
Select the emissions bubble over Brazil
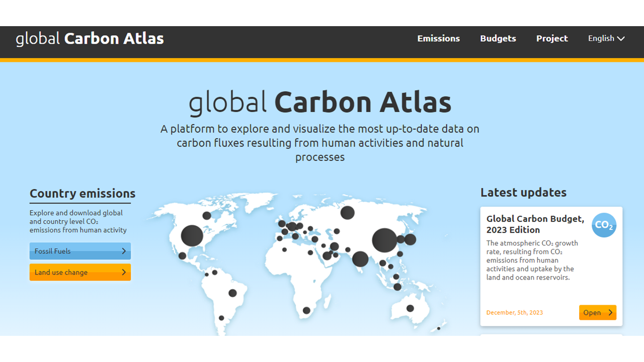(x=232, y=293)
